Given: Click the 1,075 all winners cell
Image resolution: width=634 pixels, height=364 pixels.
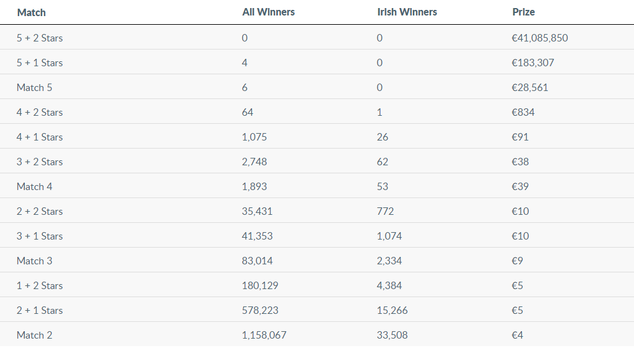Looking at the screenshot, I should click(x=254, y=137).
